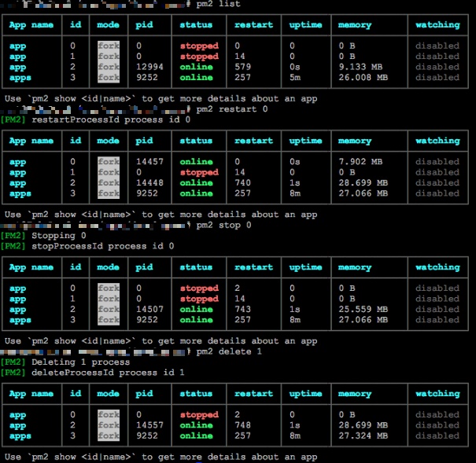Select the 'pm2 stop 0' command text
476x463 pixels.
click(x=223, y=226)
